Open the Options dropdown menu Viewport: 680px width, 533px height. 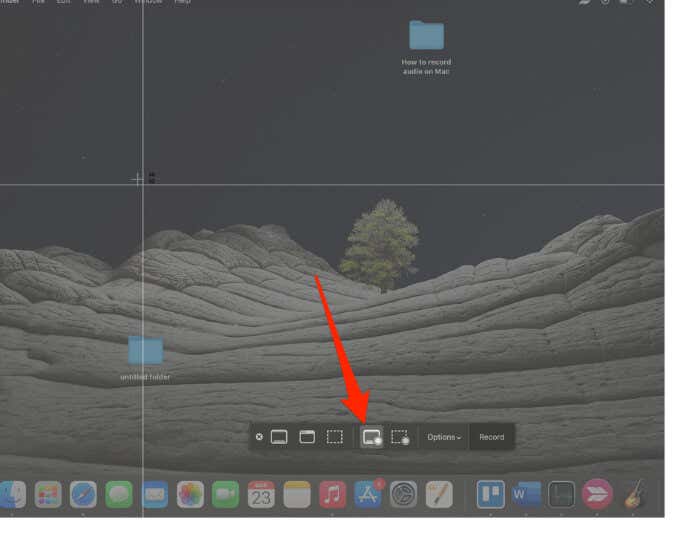click(444, 437)
